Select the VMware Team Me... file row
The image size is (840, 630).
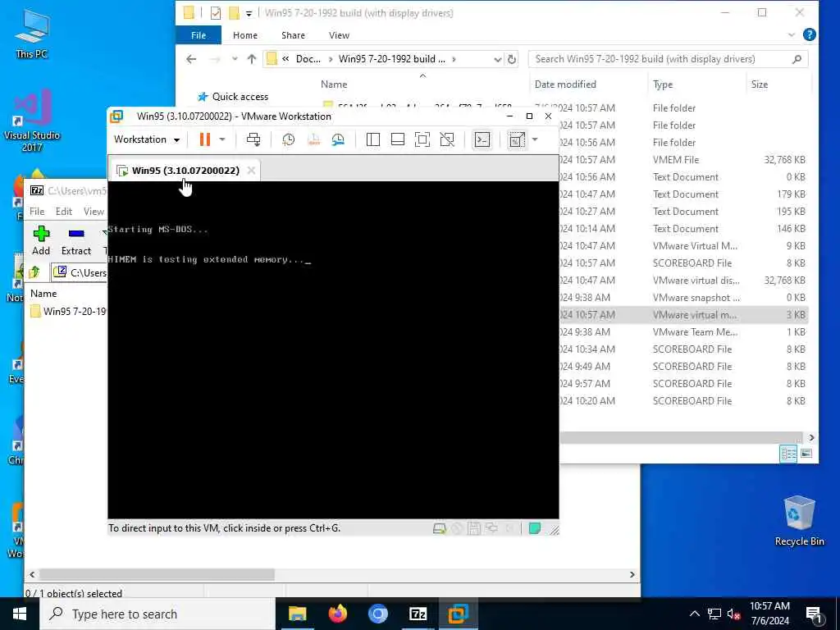683,331
